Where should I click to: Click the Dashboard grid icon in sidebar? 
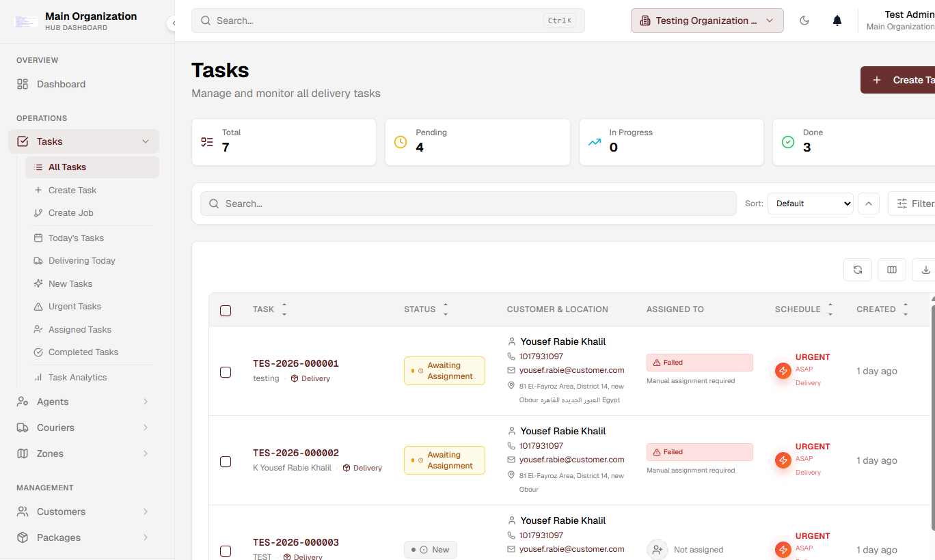[x=23, y=84]
